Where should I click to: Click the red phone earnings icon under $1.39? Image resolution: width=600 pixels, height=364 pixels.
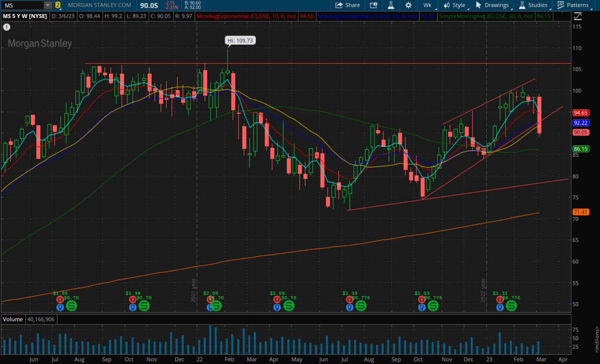click(x=349, y=299)
